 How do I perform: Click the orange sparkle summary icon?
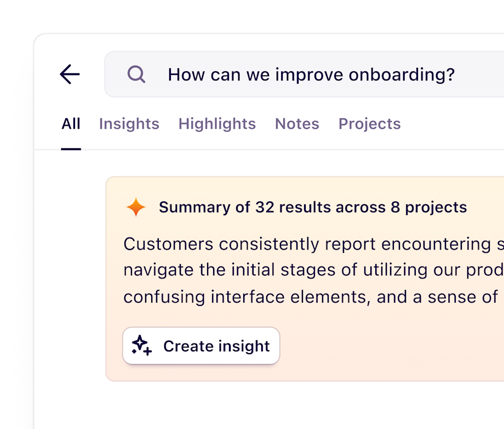136,207
